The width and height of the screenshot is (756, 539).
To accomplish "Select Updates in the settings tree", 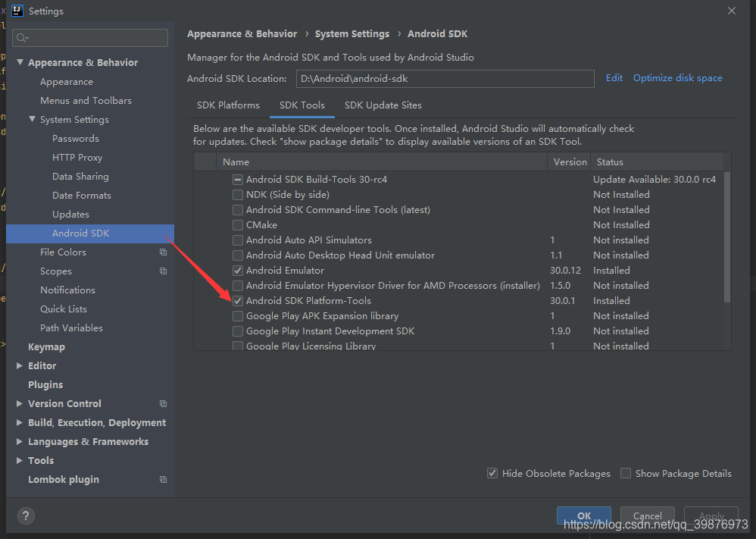I will (70, 215).
